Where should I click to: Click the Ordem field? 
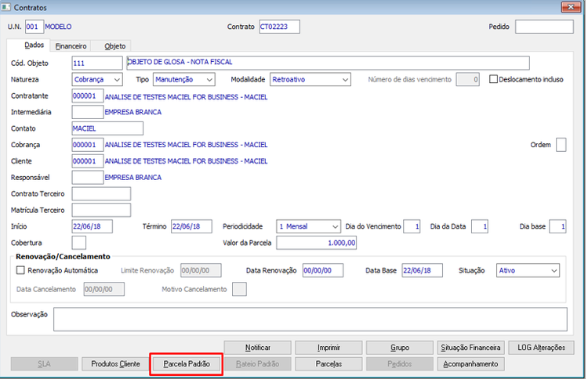[561, 145]
